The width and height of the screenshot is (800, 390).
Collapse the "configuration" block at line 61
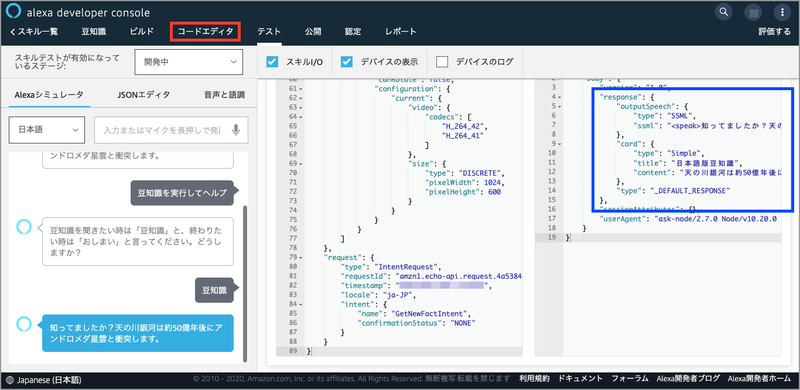tap(301, 89)
